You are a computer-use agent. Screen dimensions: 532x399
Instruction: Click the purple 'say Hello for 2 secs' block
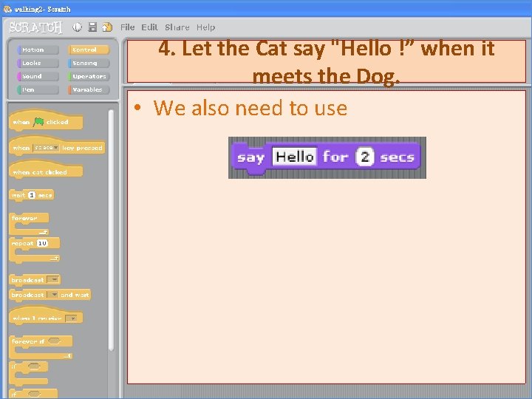click(325, 157)
